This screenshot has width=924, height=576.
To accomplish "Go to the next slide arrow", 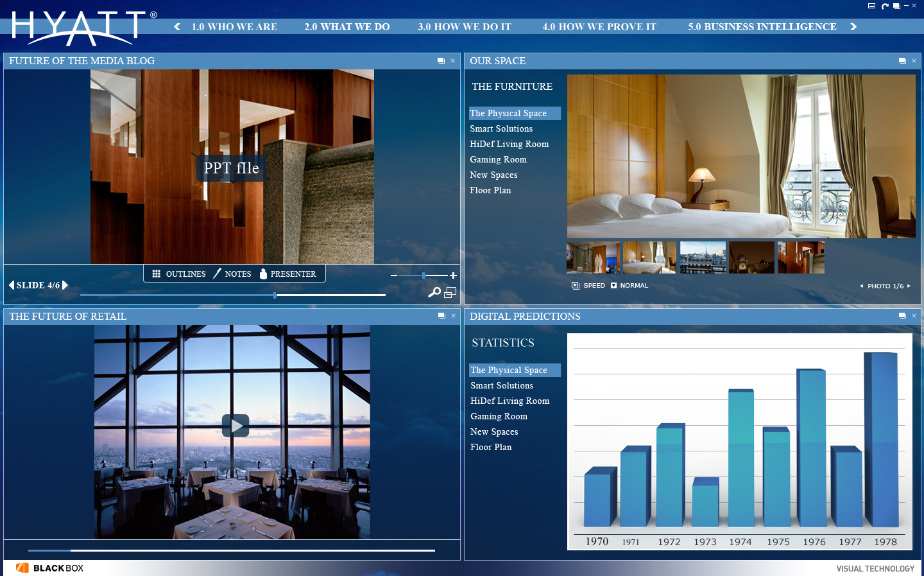I will click(x=65, y=285).
